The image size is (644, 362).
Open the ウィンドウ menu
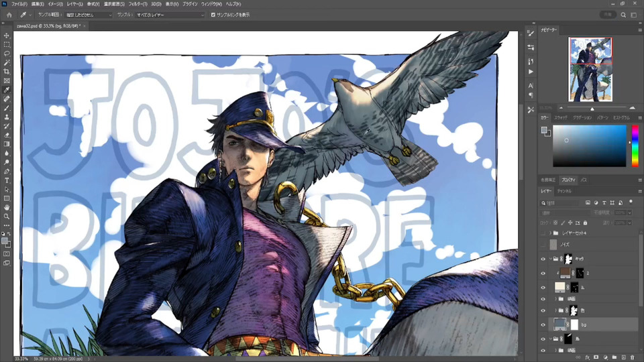[x=211, y=4]
